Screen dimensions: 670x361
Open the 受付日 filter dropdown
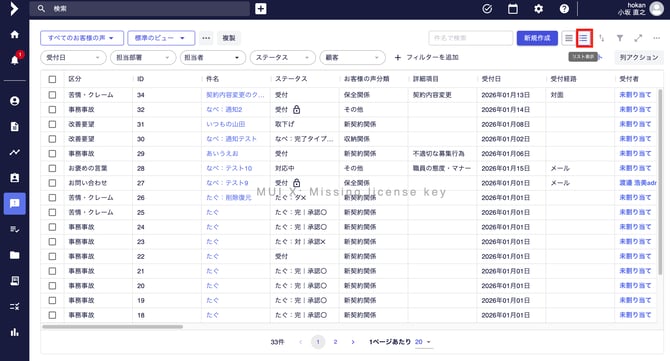click(x=73, y=57)
